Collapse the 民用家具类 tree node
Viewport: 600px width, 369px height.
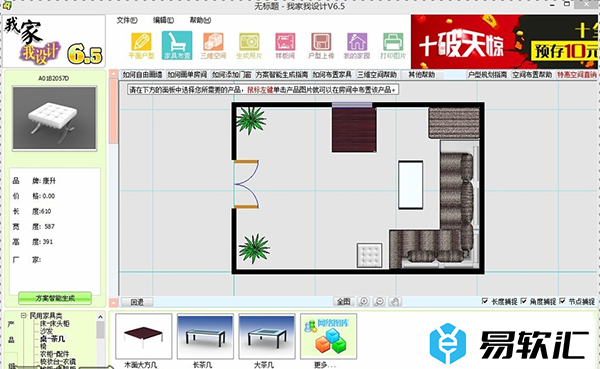24,316
